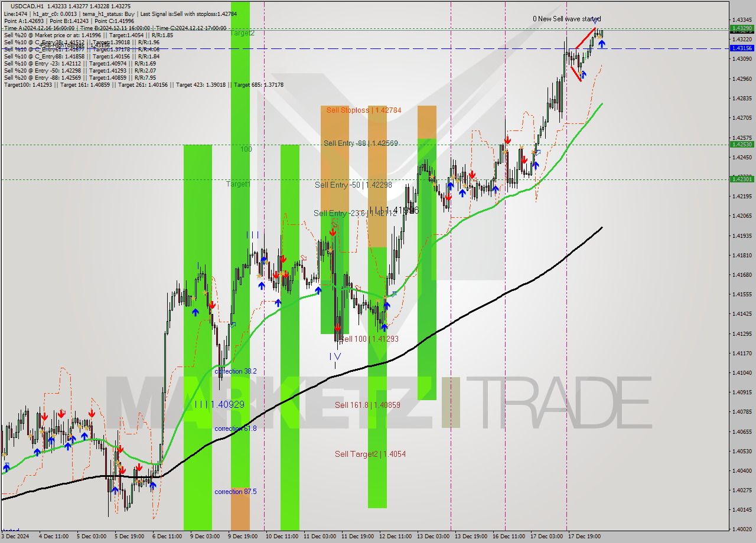Click the 1.42705 price axis value
The width and height of the screenshot is (756, 543).
pos(742,118)
